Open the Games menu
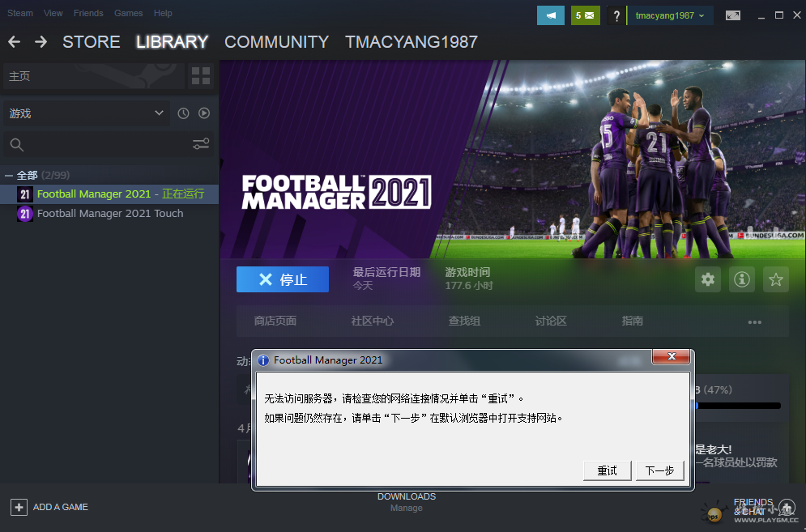 tap(129, 13)
